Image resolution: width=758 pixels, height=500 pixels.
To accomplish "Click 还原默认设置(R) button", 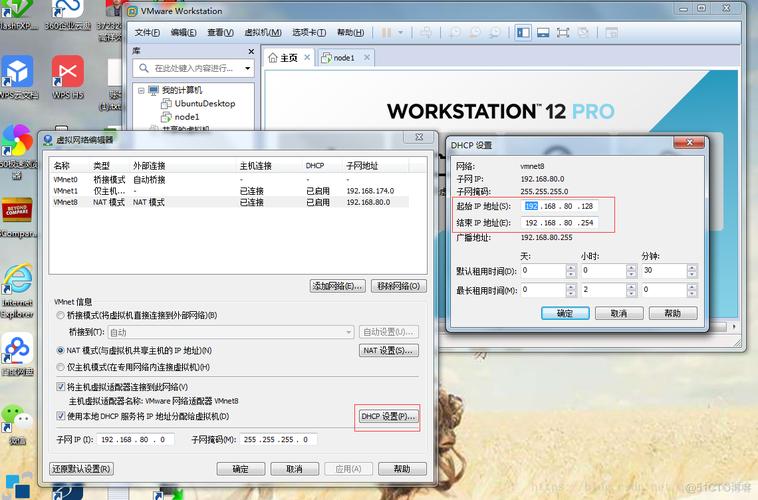I will (x=81, y=469).
